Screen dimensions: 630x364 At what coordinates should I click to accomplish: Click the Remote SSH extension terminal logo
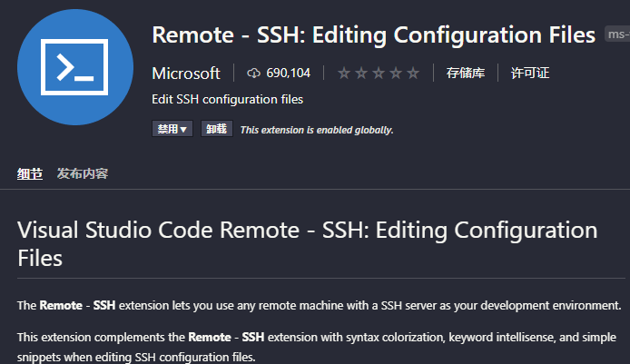pyautogui.click(x=75, y=67)
